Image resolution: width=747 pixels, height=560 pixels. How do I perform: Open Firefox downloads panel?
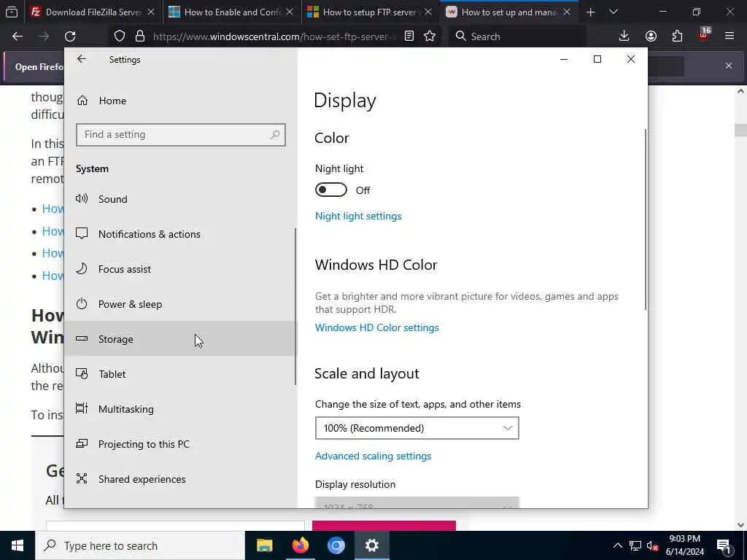point(624,36)
